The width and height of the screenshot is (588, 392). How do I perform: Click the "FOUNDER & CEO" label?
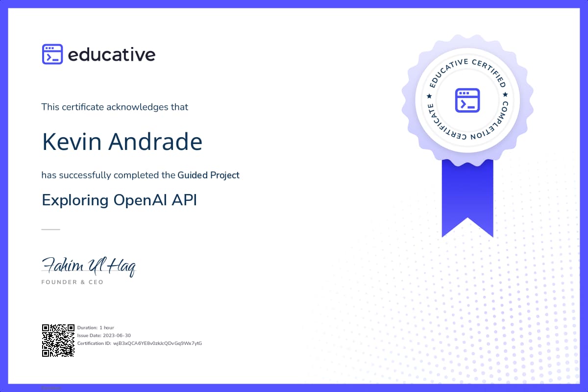click(x=73, y=282)
